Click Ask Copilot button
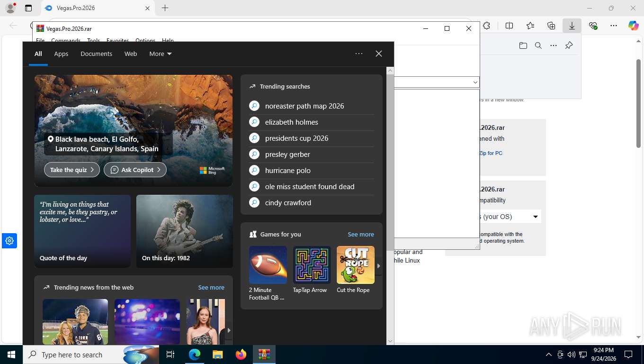 [135, 170]
